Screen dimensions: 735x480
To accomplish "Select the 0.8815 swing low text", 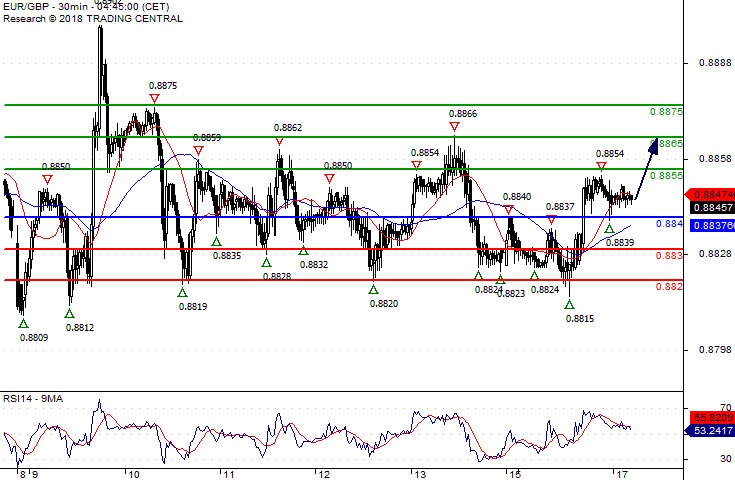I will [580, 319].
